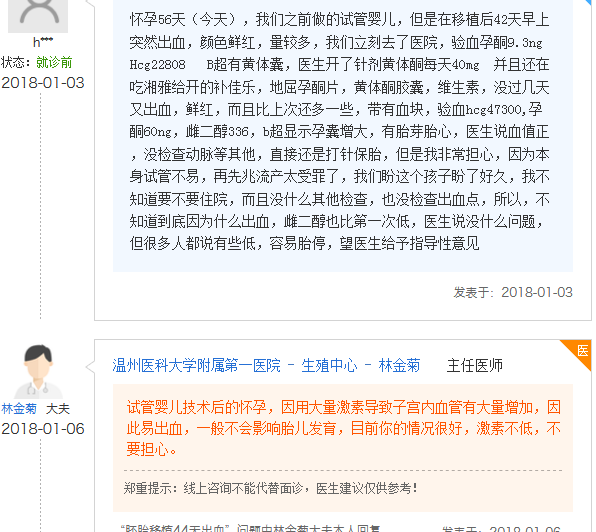Click the dotted timeline line below 2018-01-03
The image size is (596, 532).
tap(41, 205)
